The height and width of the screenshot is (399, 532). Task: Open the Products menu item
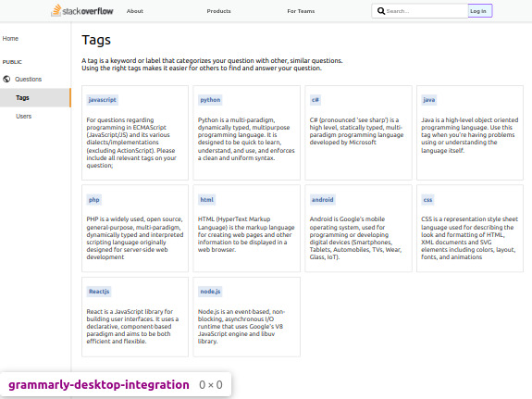click(219, 11)
